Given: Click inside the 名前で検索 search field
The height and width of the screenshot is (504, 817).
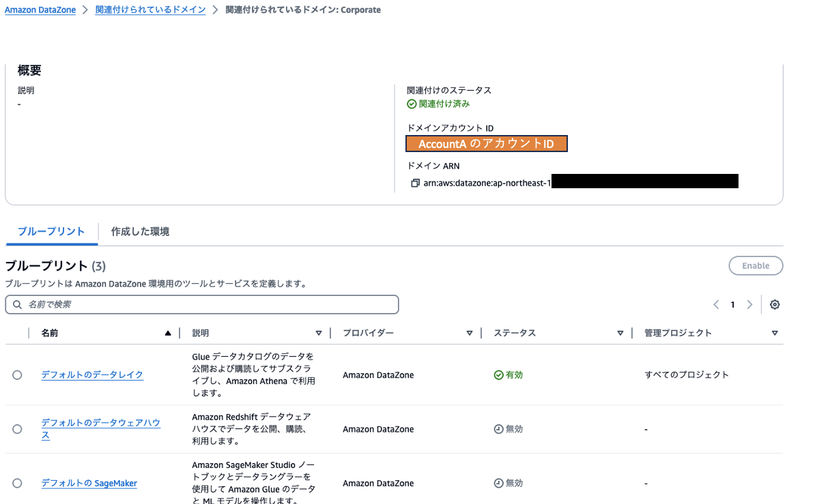Looking at the screenshot, I should 137,304.
